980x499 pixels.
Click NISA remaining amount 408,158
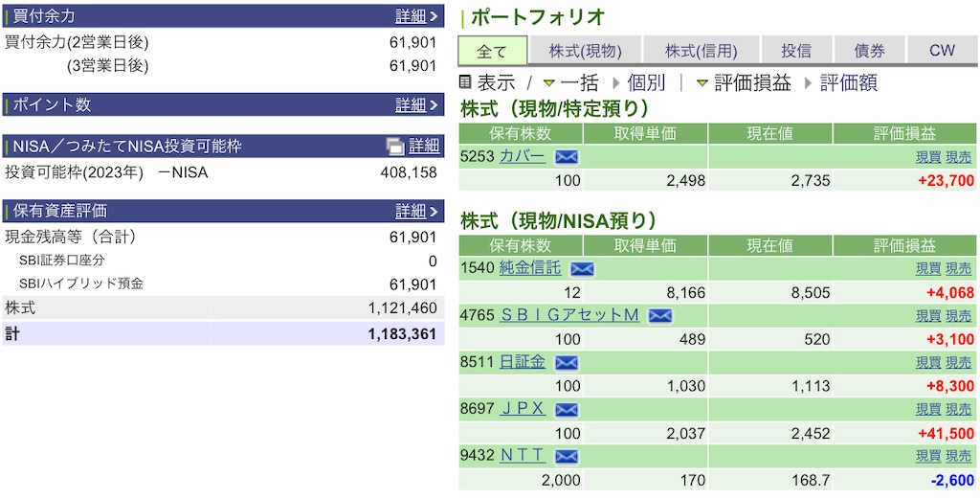pyautogui.click(x=408, y=172)
